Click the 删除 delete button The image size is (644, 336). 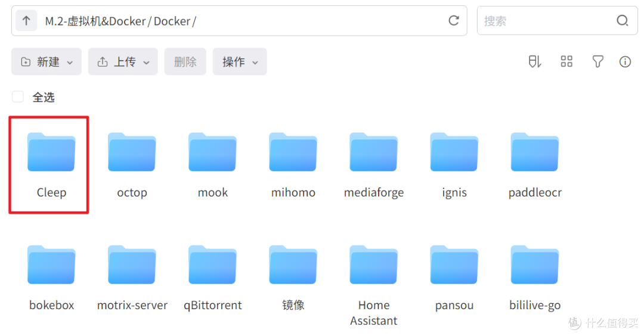point(185,61)
